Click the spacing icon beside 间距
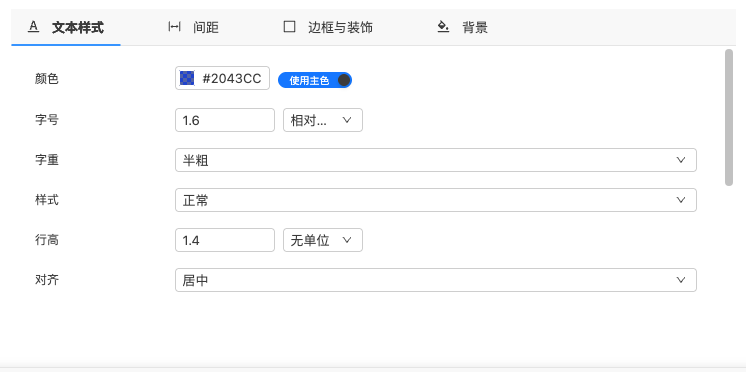 click(175, 27)
